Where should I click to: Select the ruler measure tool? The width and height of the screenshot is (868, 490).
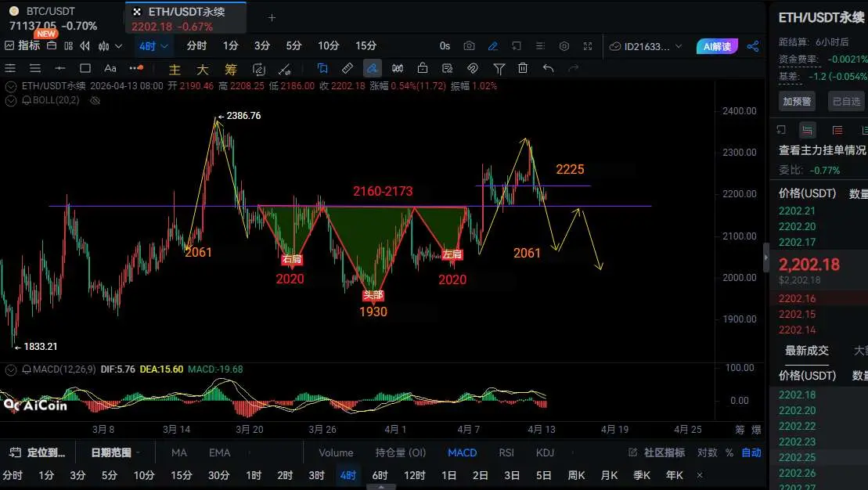pyautogui.click(x=347, y=68)
